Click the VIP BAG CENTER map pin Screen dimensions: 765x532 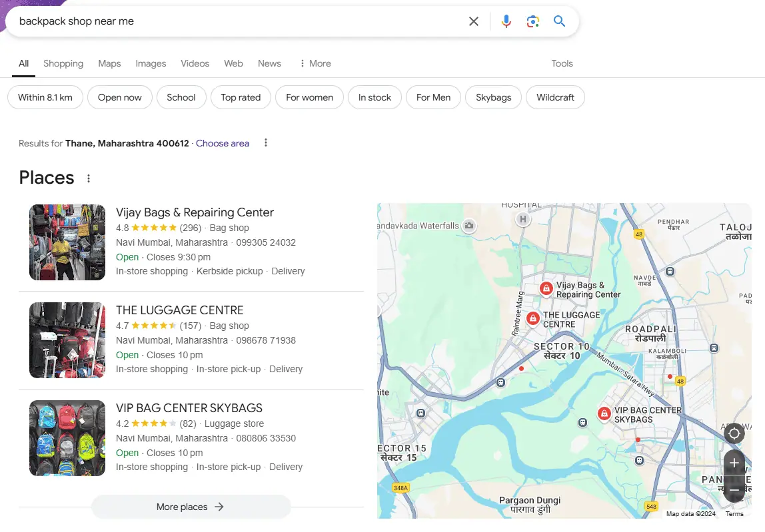604,414
